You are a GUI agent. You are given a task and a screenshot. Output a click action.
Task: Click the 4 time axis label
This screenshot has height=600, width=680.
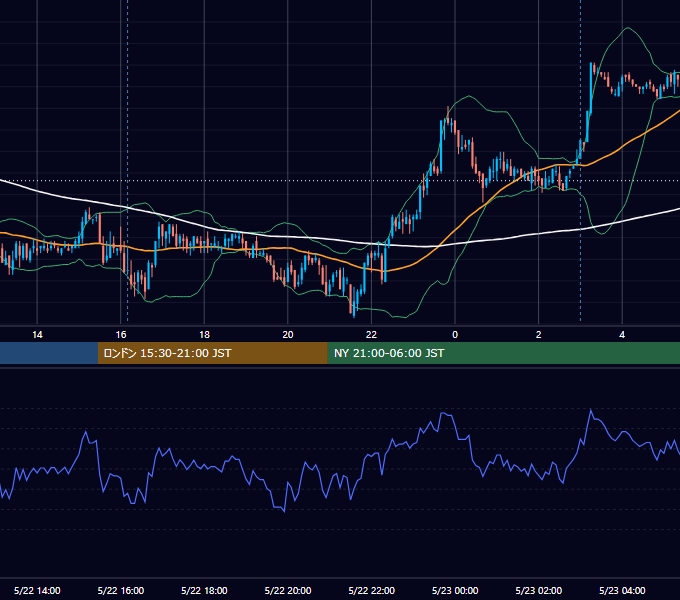click(x=622, y=335)
